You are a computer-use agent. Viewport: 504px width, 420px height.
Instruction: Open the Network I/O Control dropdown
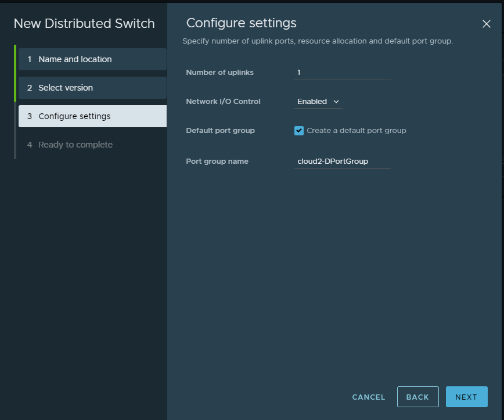pyautogui.click(x=318, y=102)
